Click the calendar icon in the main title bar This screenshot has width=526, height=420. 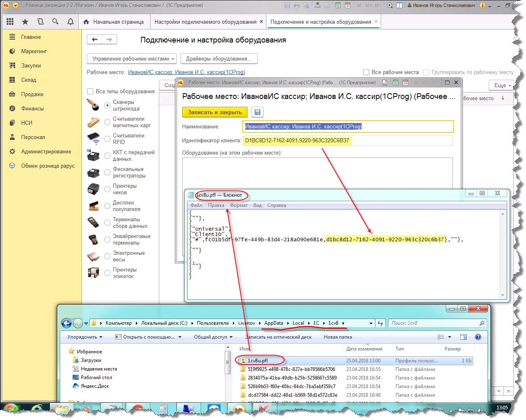coord(348,5)
